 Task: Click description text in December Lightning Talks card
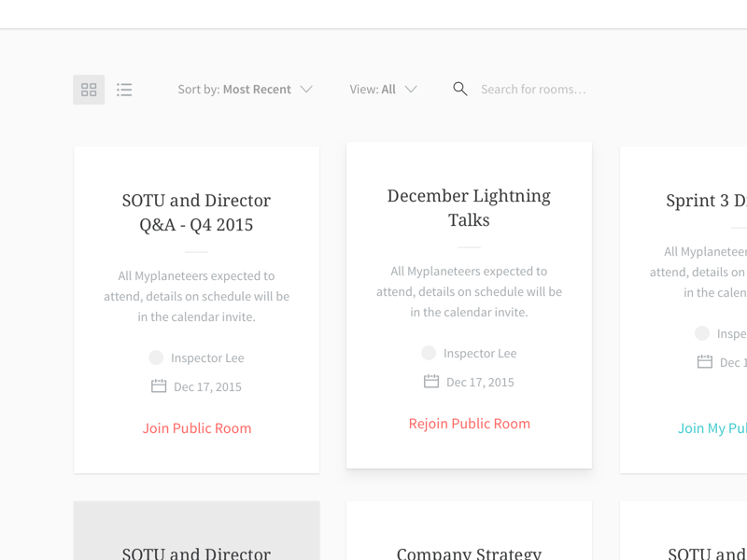point(469,291)
